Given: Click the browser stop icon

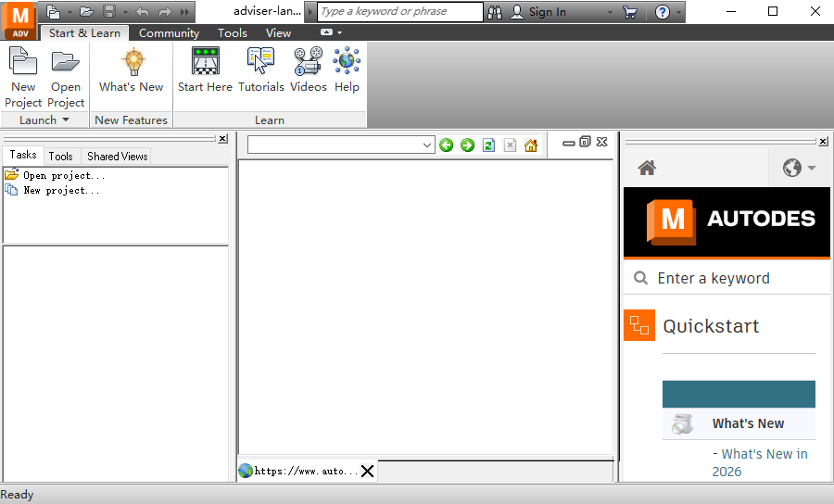Looking at the screenshot, I should point(510,145).
